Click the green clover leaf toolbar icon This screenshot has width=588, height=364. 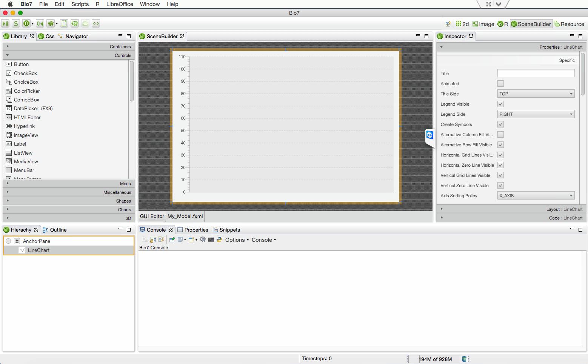click(x=50, y=23)
